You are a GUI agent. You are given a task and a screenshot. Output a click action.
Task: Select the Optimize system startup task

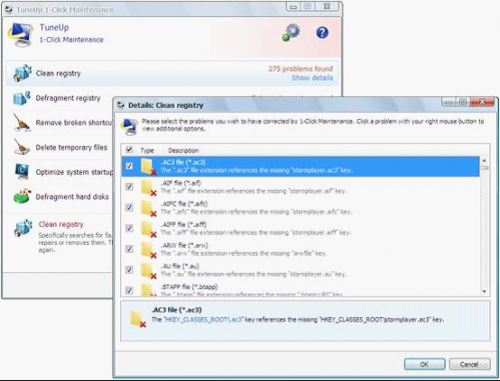[x=74, y=172]
